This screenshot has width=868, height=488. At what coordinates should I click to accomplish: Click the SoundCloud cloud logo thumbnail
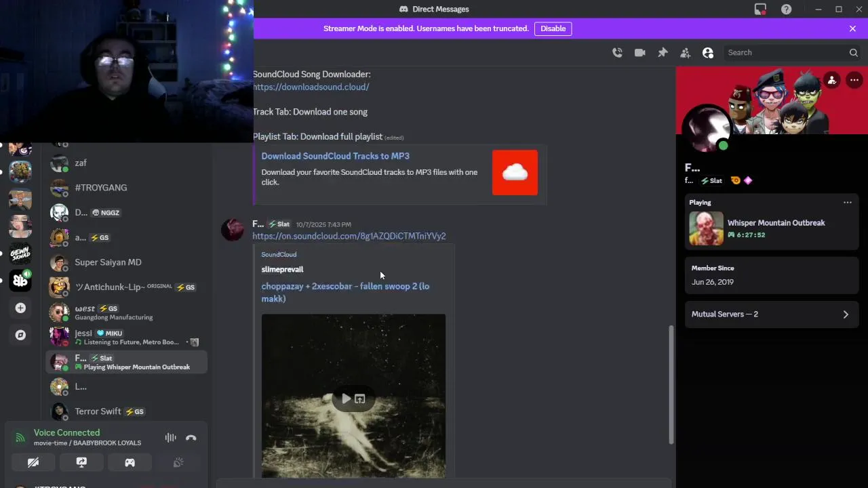(515, 173)
